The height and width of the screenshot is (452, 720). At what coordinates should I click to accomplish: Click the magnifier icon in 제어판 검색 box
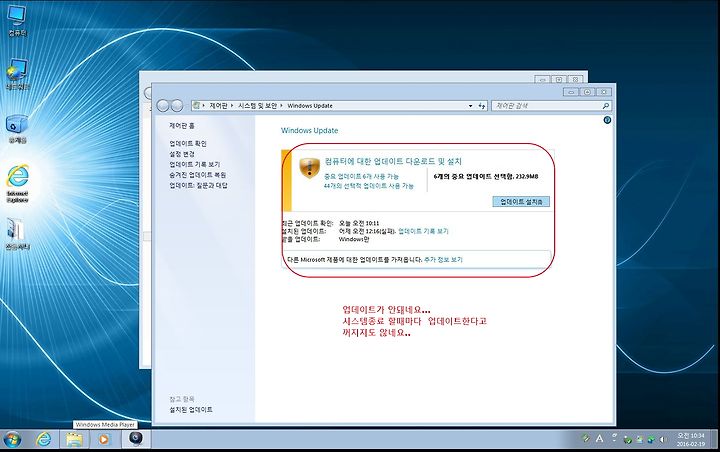click(x=606, y=106)
